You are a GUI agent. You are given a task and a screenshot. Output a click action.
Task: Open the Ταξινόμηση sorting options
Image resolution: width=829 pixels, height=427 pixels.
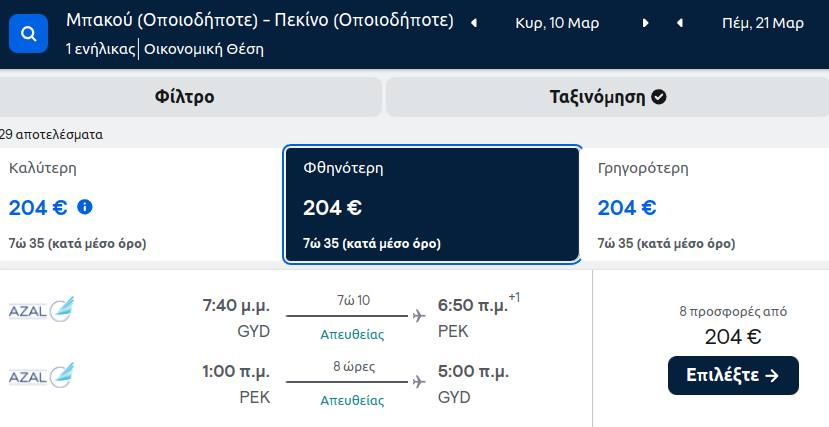[607, 97]
